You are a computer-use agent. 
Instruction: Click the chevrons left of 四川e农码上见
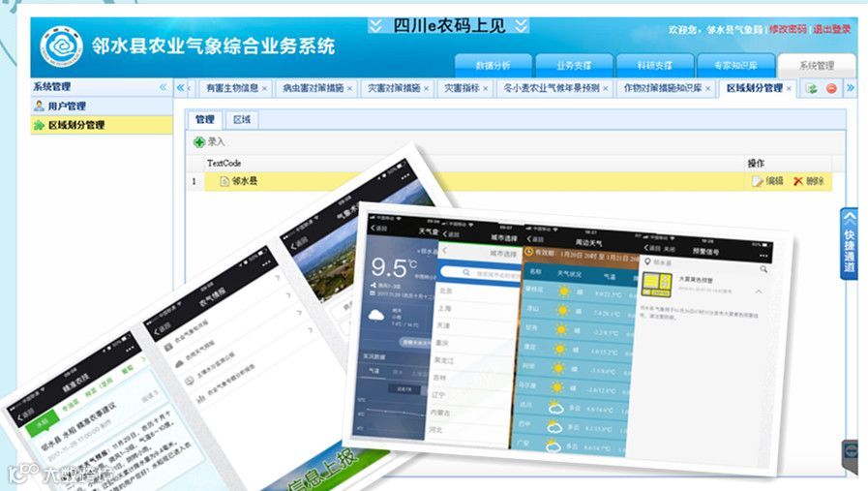pos(375,25)
